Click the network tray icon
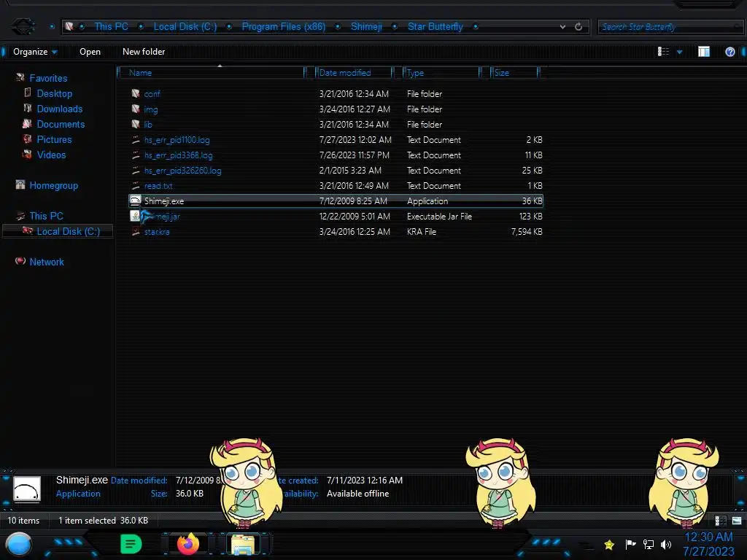 (649, 544)
